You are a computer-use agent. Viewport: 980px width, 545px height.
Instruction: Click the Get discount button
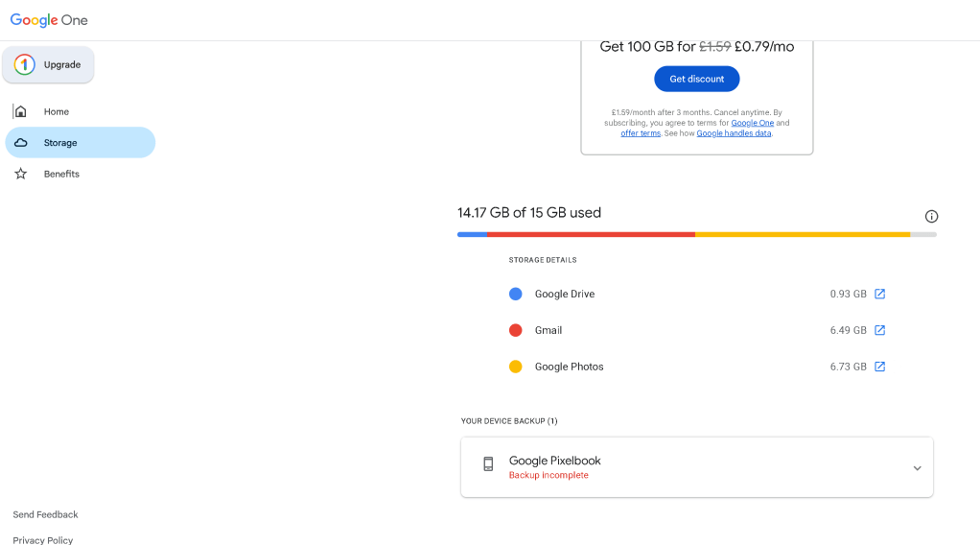(x=697, y=79)
